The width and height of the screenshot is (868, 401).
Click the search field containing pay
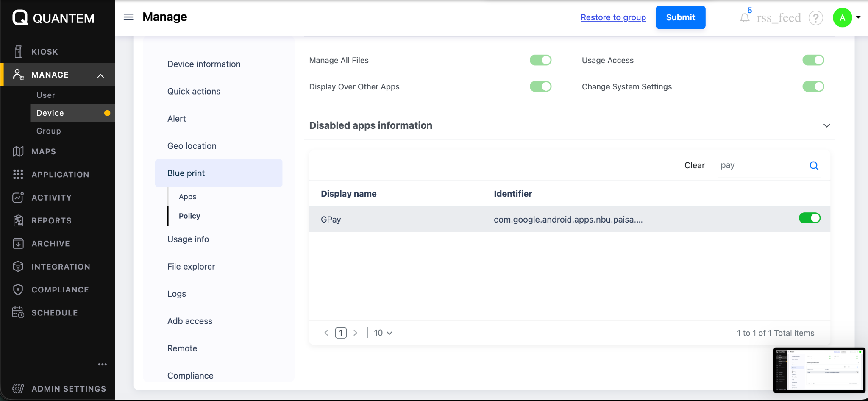click(x=762, y=165)
